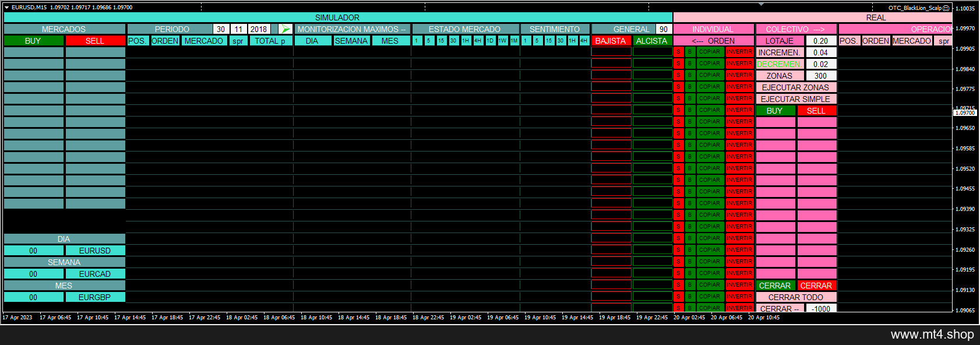Screen dimensions: 980x345
Task: Select DIA under MONITORIZACION MAXIMOS
Action: 312,41
